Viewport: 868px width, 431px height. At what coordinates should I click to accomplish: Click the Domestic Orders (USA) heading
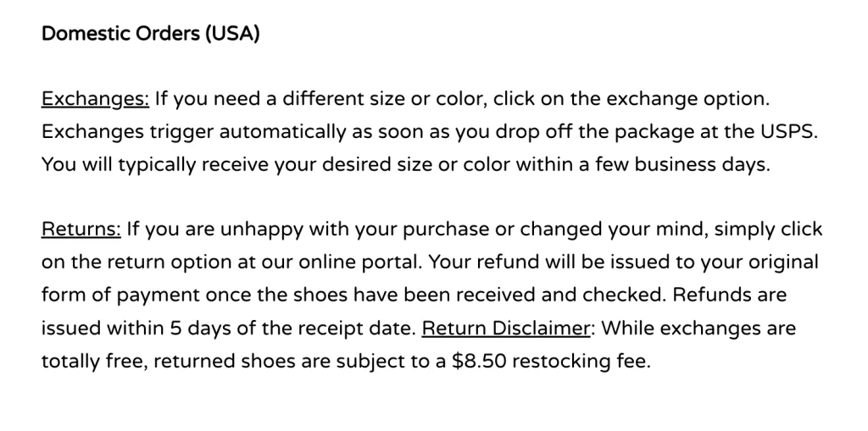[150, 34]
